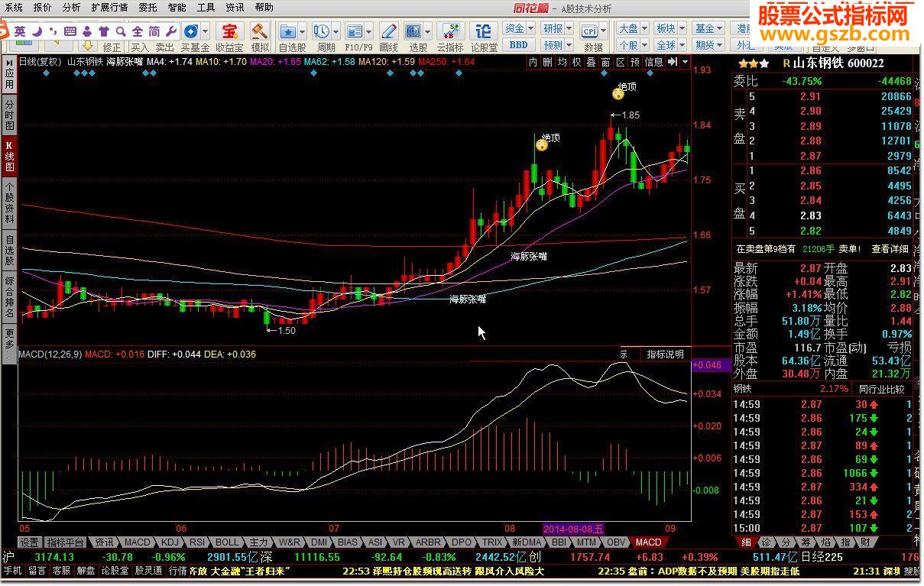Open the 自选股 star folder icon
924x586 pixels.
coord(288,31)
